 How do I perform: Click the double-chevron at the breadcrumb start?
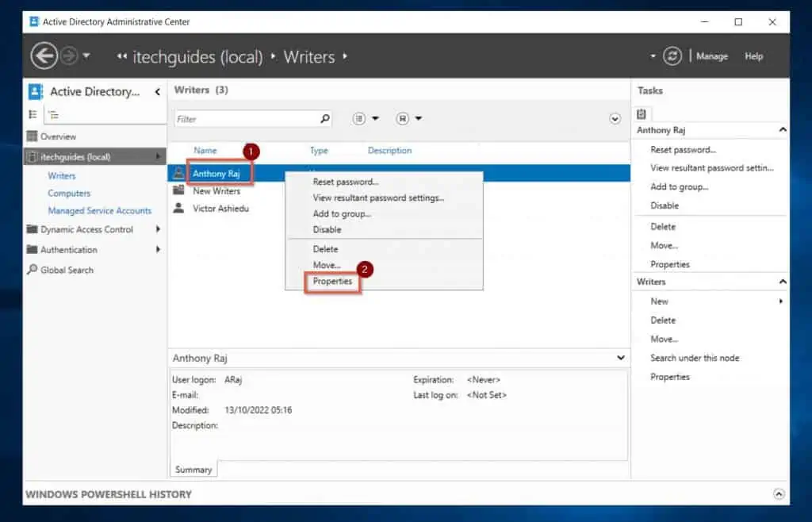click(x=121, y=56)
